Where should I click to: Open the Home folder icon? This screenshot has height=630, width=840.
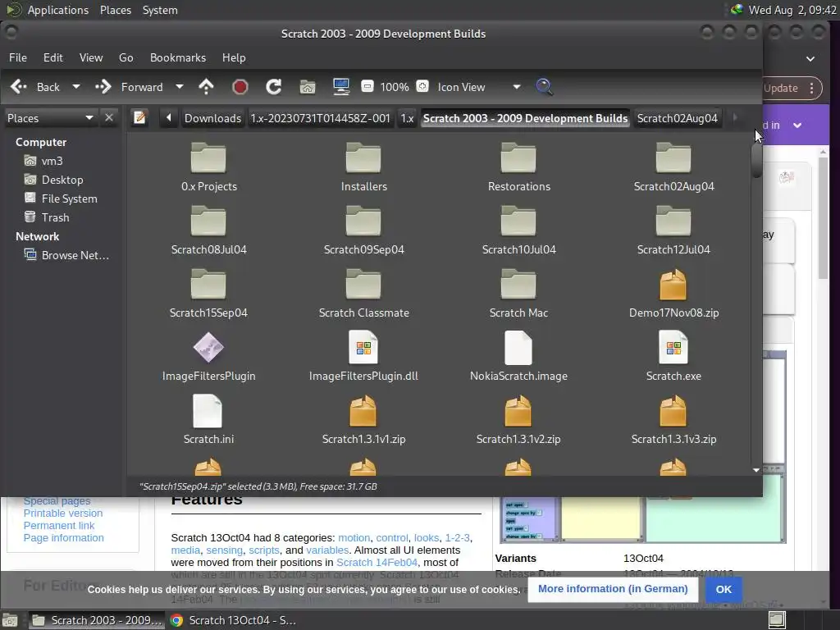[x=308, y=87]
